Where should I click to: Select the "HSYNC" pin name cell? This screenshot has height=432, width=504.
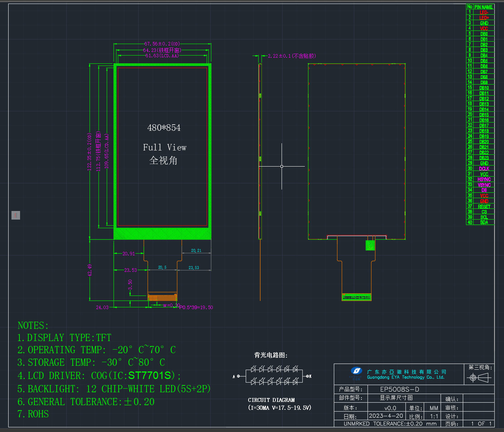point(484,179)
